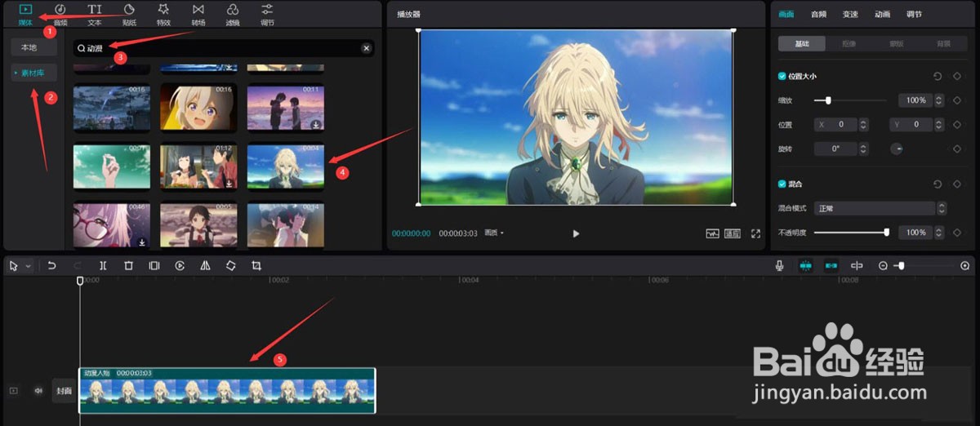Click the search field containing 动漫

(x=223, y=48)
